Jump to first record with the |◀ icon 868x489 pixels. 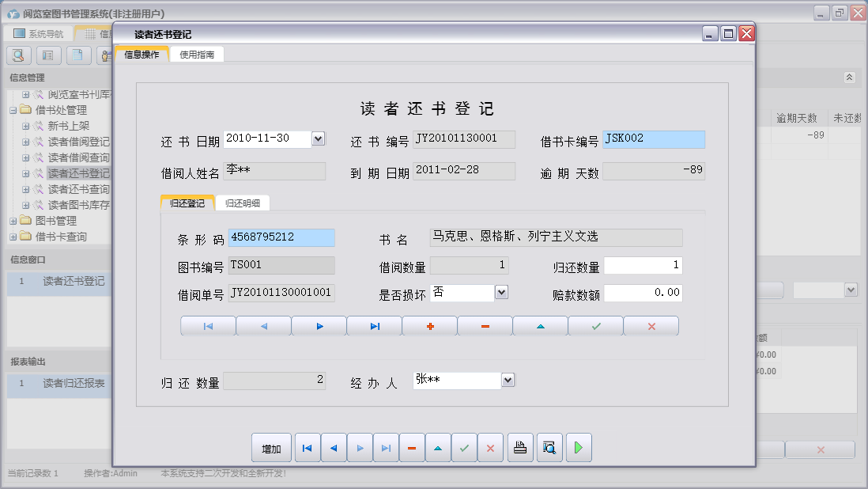coord(207,324)
